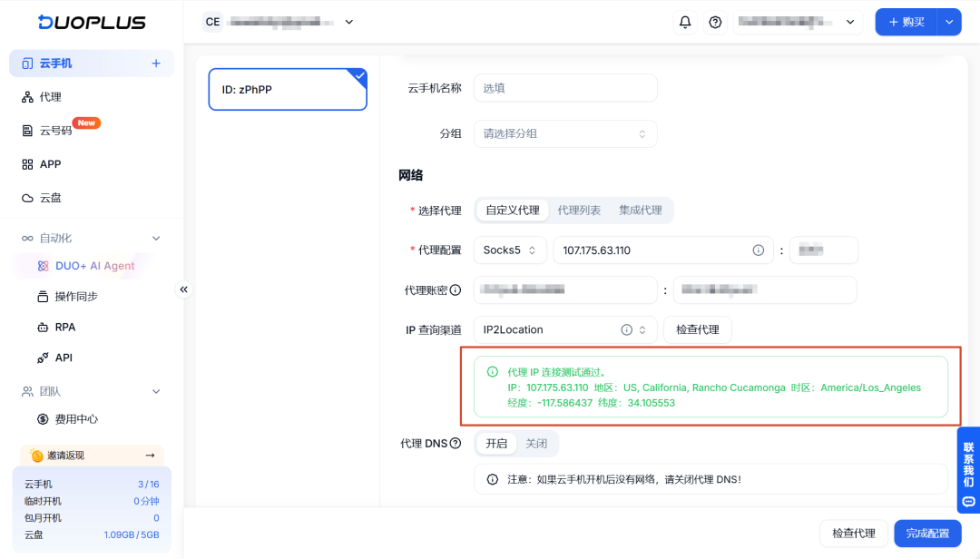Viewport: 980px width, 559px height.
Task: Expand the CE workspace dropdown
Action: point(349,22)
